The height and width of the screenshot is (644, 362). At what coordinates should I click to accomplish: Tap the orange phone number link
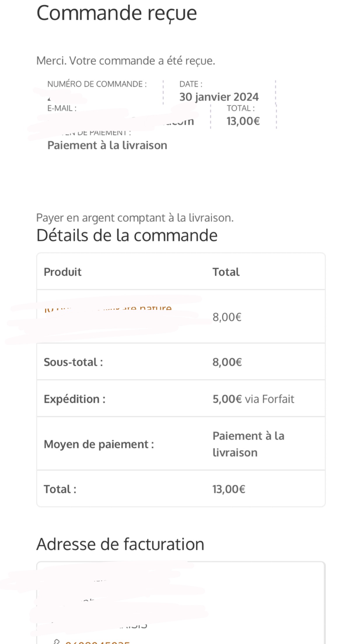98,642
